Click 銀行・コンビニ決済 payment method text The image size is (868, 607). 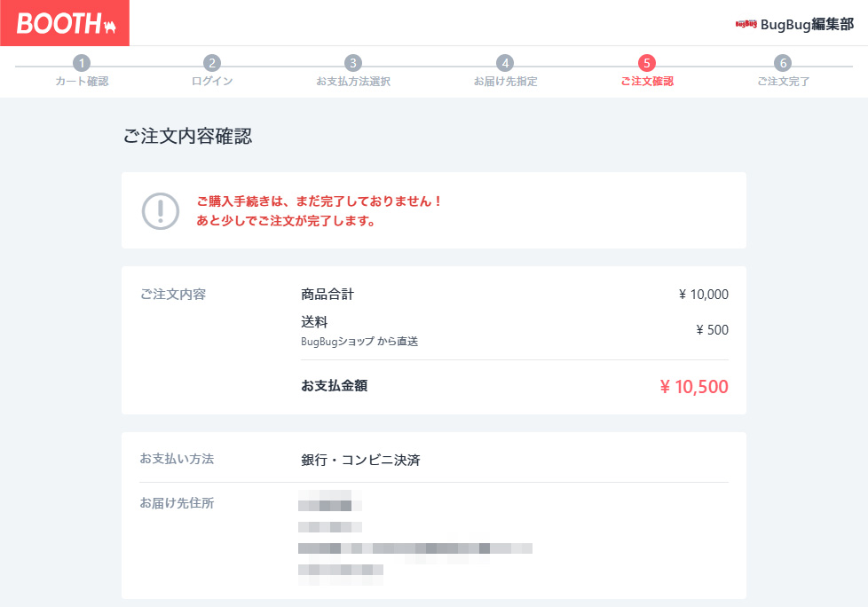point(360,460)
